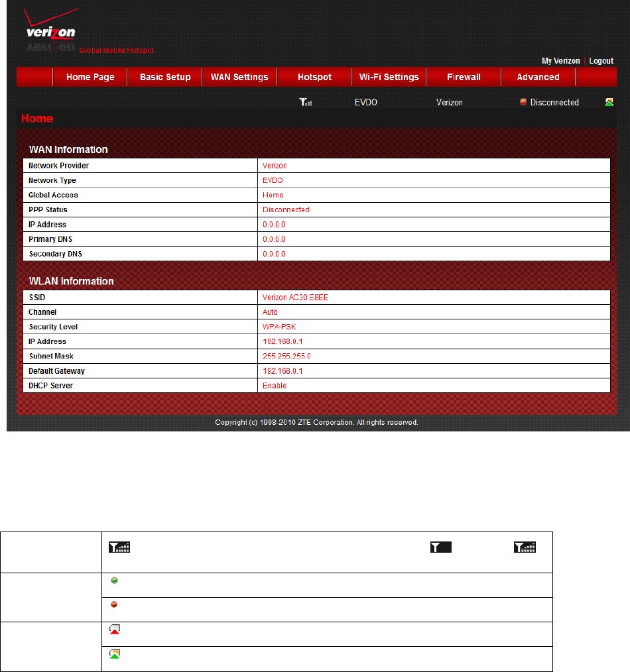The width and height of the screenshot is (630, 672).
Task: Click the WLAN IP Address value 192.168.0.1
Action: 283,341
